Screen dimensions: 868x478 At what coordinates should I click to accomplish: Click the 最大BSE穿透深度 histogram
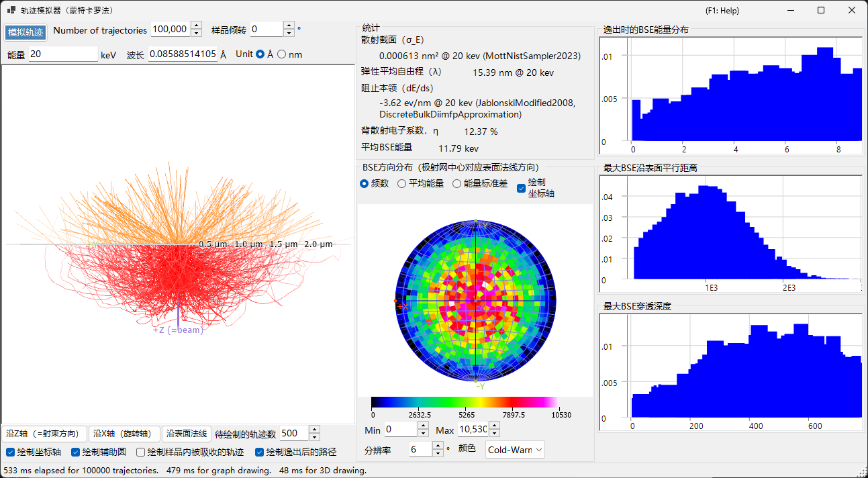click(x=730, y=372)
